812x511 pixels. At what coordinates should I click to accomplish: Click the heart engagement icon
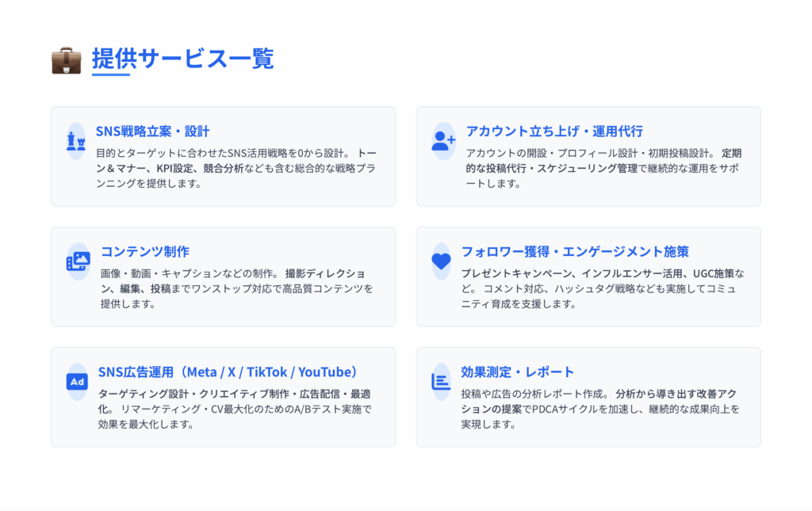tap(441, 261)
